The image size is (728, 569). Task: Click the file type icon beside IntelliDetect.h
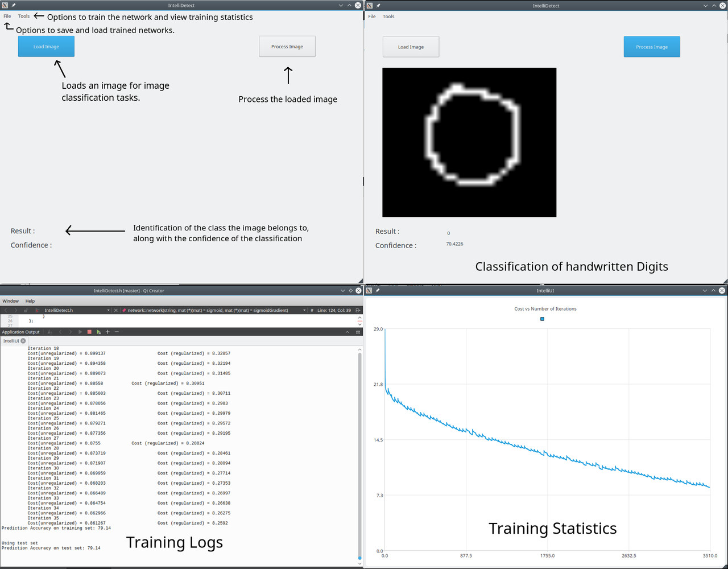(37, 310)
